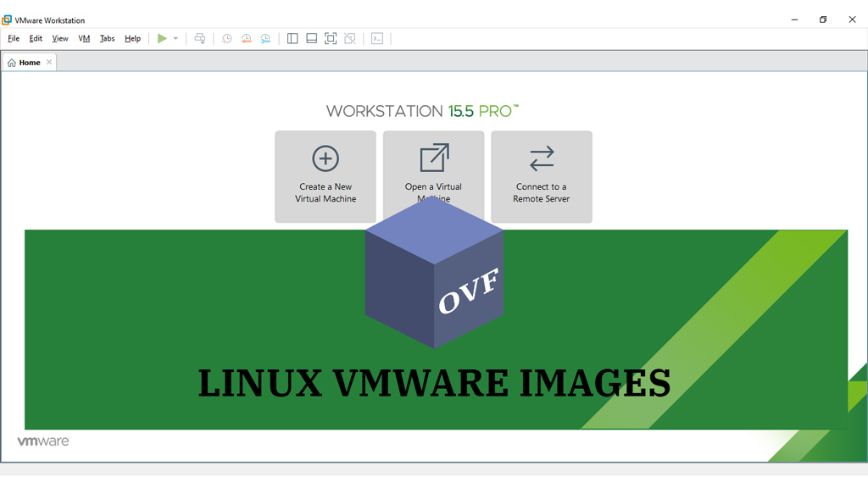Viewport: 868px width, 488px height.
Task: Switch to Unity mode
Action: click(x=349, y=38)
